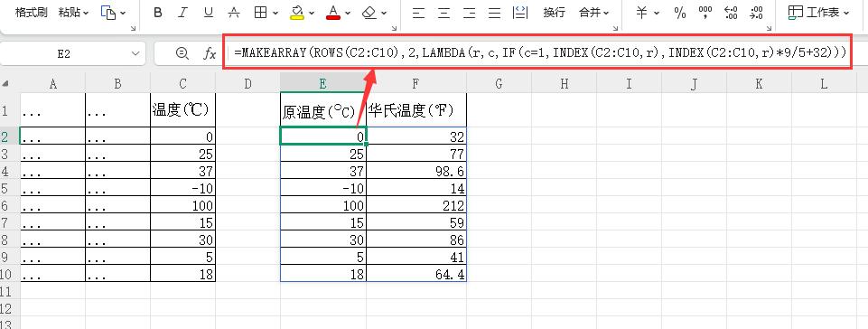This screenshot has height=329, width=868.
Task: Toggle italic text formatting
Action: [183, 13]
